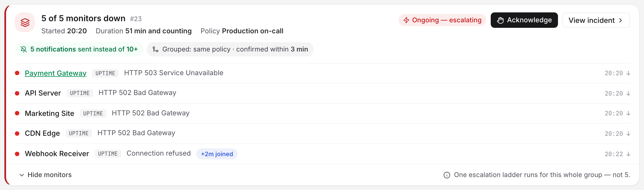Screen dimensions: 644x190
Task: Click the +2m joined badge
Action: pyautogui.click(x=217, y=154)
